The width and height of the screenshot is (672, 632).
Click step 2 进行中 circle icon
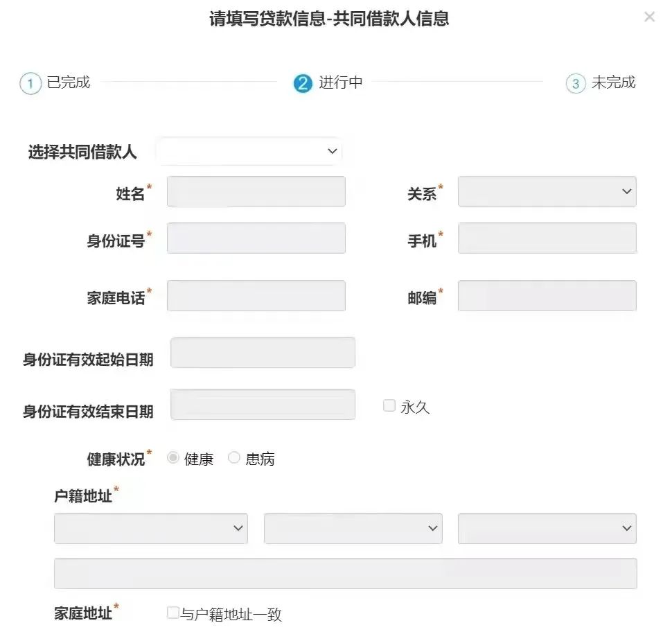tap(303, 84)
